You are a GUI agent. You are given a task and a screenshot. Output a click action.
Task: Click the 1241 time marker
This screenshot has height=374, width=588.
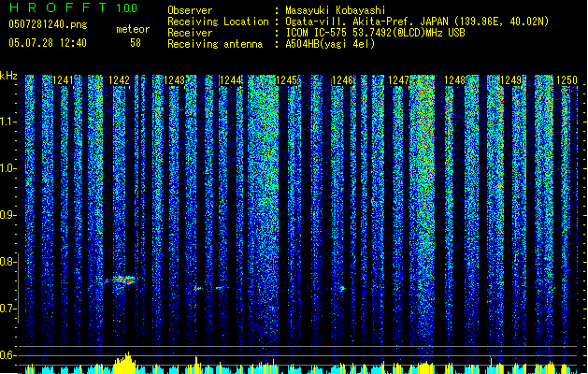(x=63, y=80)
